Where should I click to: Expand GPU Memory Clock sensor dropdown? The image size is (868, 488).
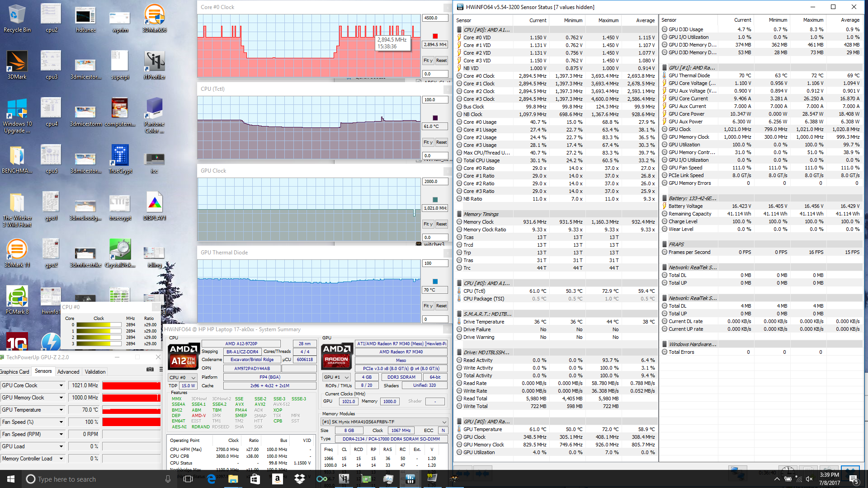61,398
